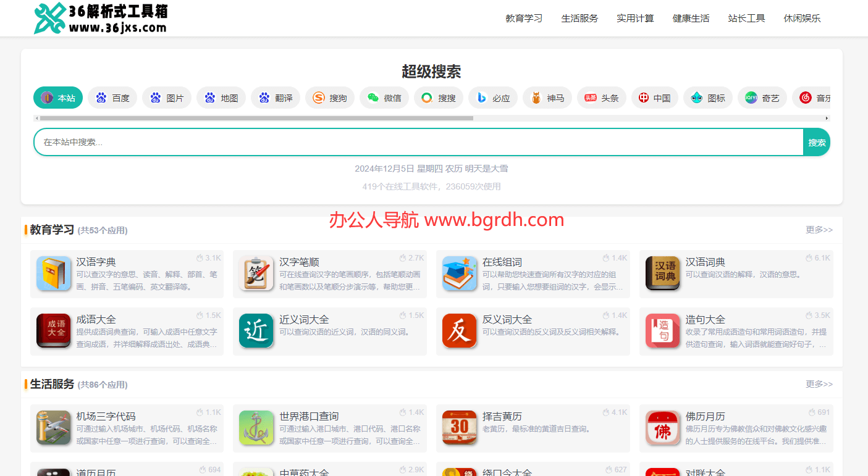Open the 36解析式工具箱 site logo
Viewport: 868px width, 476px height.
tap(100, 19)
